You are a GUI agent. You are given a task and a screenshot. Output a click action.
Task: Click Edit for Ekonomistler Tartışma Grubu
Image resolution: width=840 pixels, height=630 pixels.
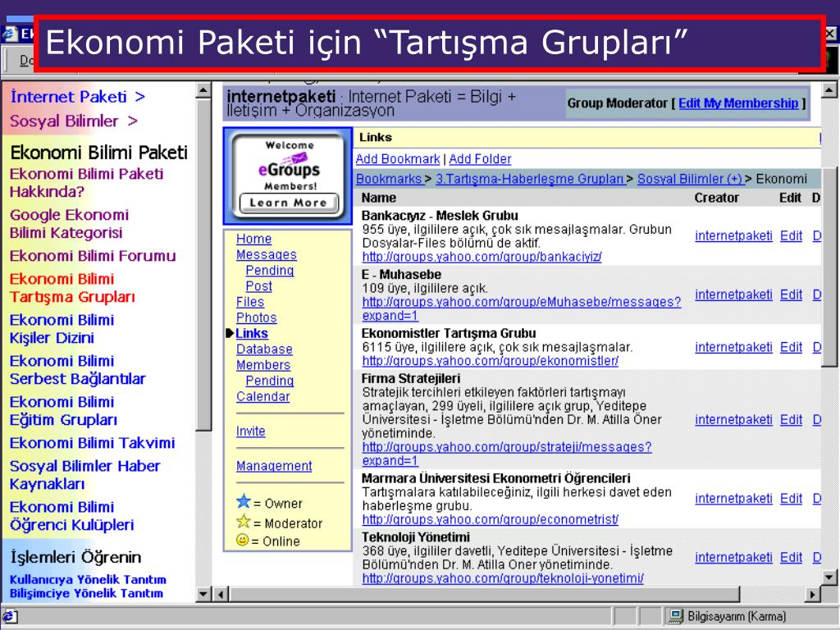(792, 348)
